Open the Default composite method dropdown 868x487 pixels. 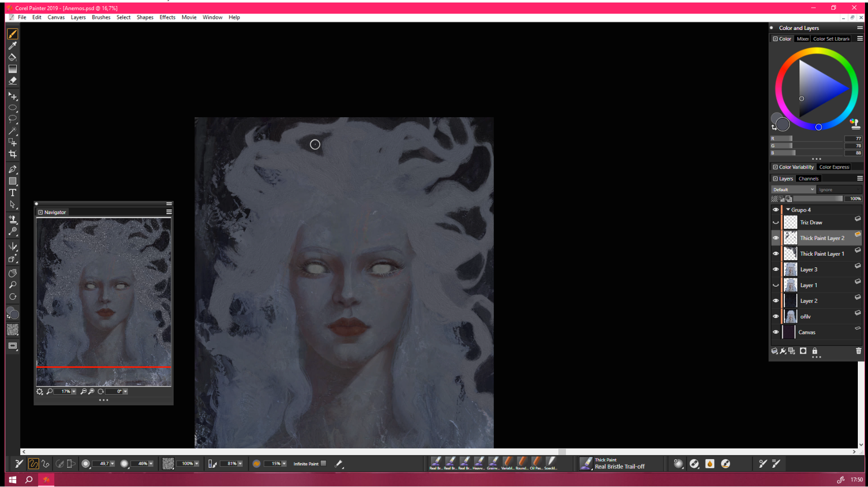click(x=793, y=190)
